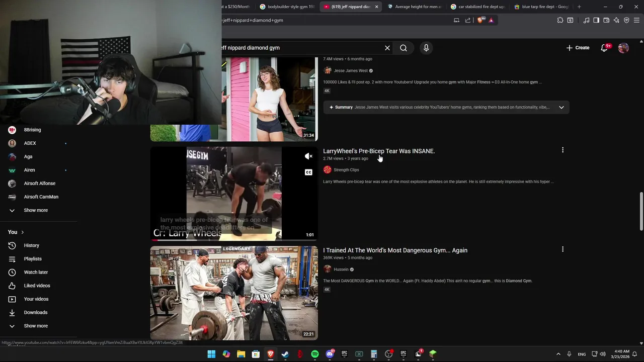Click the Create button
The height and width of the screenshot is (362, 644).
[578, 48]
